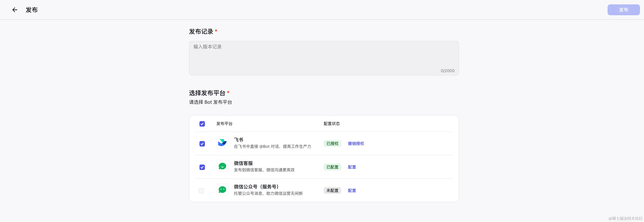Click the back arrow icon
This screenshot has width=644, height=222.
pos(15,10)
